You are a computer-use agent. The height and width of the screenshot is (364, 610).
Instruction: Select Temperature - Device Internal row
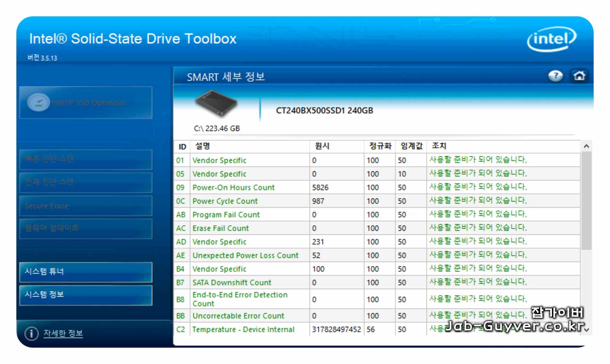point(377,329)
